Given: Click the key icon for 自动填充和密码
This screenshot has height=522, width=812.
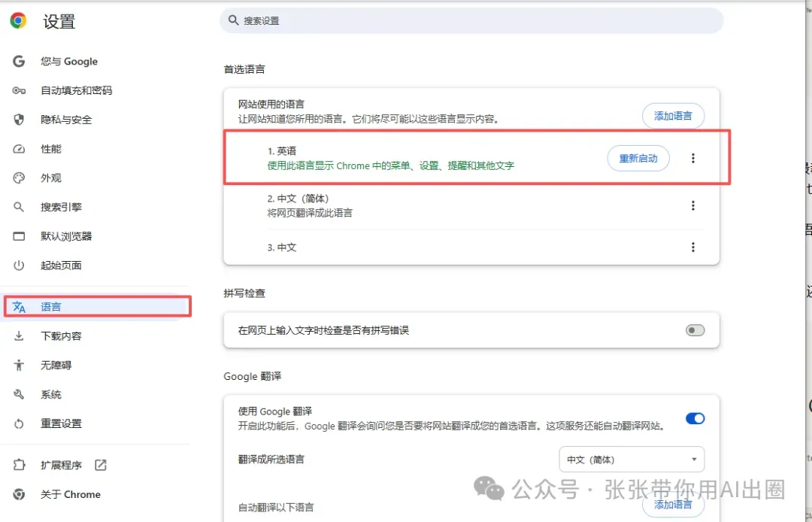Looking at the screenshot, I should [x=20, y=91].
